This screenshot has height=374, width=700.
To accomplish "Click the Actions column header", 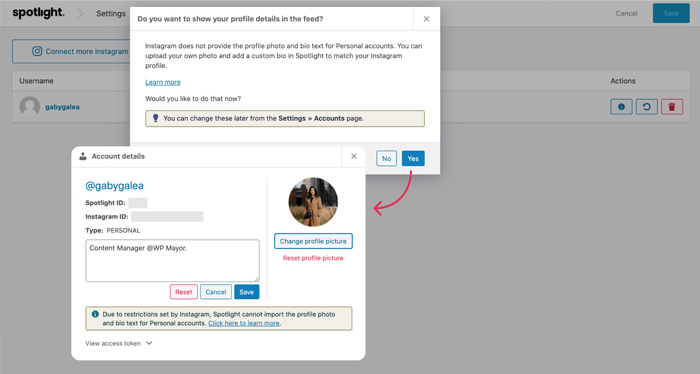I will tap(623, 81).
